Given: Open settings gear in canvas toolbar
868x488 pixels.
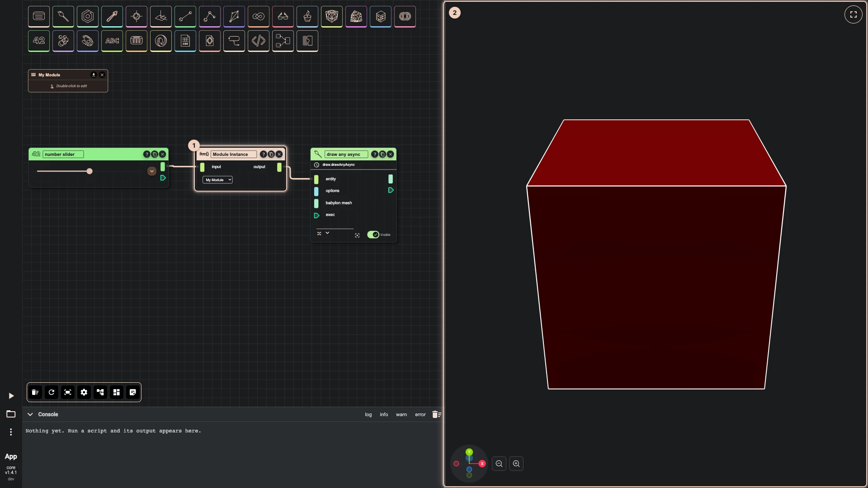Looking at the screenshot, I should click(84, 392).
